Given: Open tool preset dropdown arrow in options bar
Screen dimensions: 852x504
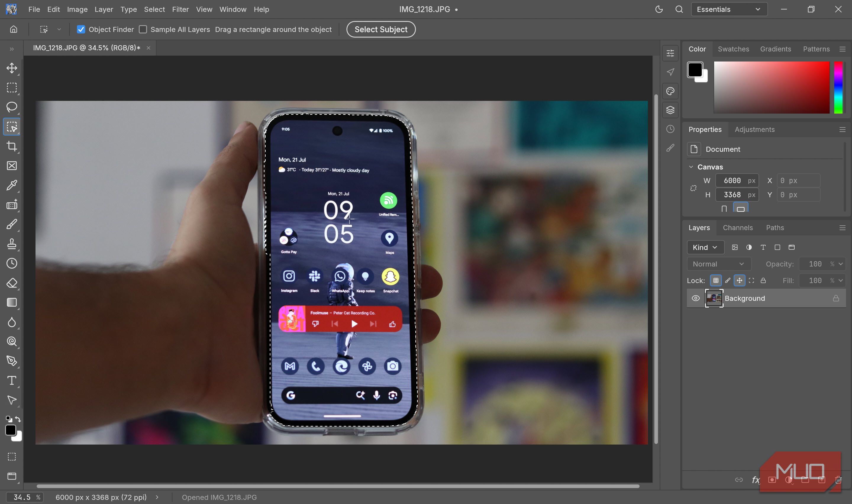Looking at the screenshot, I should coord(59,29).
